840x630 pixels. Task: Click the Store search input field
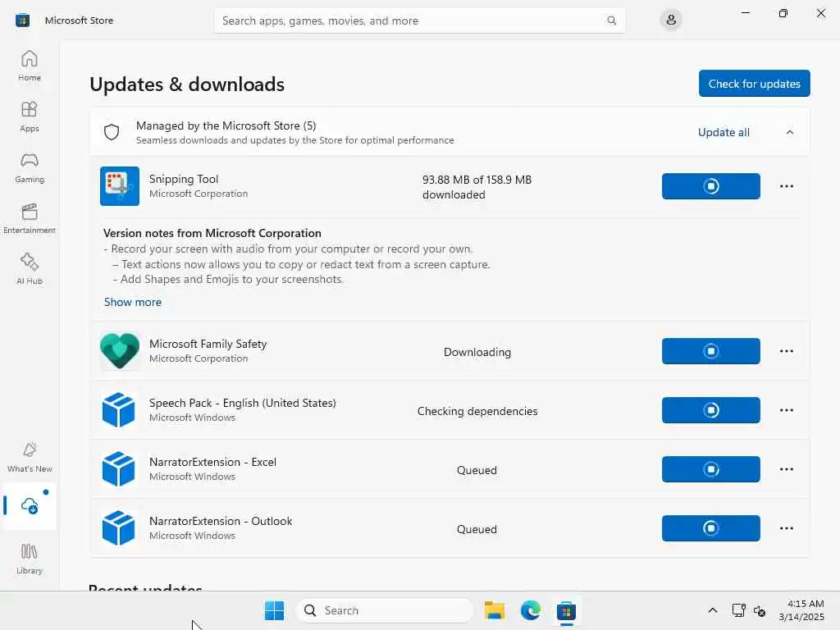tap(419, 21)
